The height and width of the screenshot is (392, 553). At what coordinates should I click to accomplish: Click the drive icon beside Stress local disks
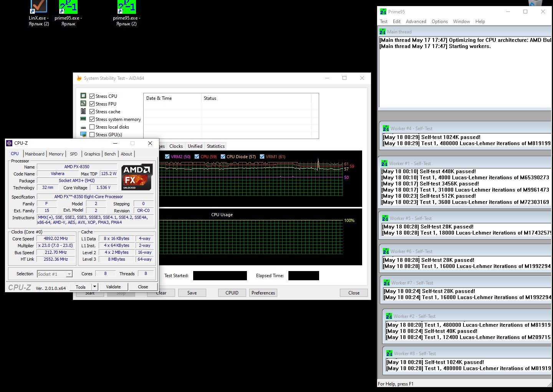pyautogui.click(x=83, y=127)
